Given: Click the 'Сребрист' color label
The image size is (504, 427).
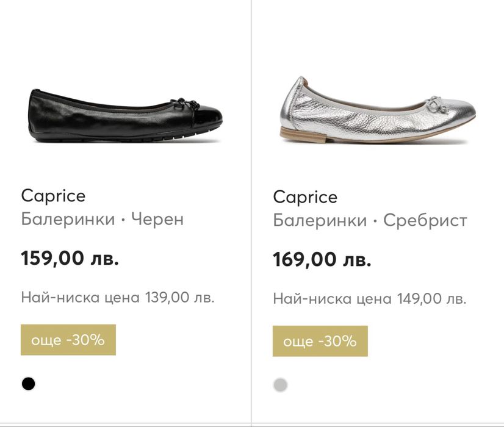Looking at the screenshot, I should (x=425, y=220).
